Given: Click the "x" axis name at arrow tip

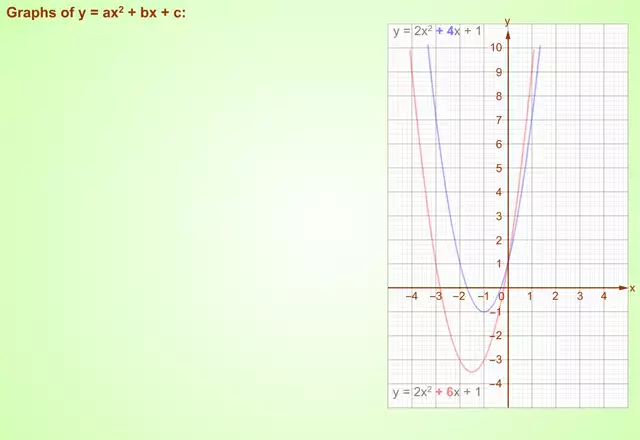Looking at the screenshot, I should (x=632, y=288).
